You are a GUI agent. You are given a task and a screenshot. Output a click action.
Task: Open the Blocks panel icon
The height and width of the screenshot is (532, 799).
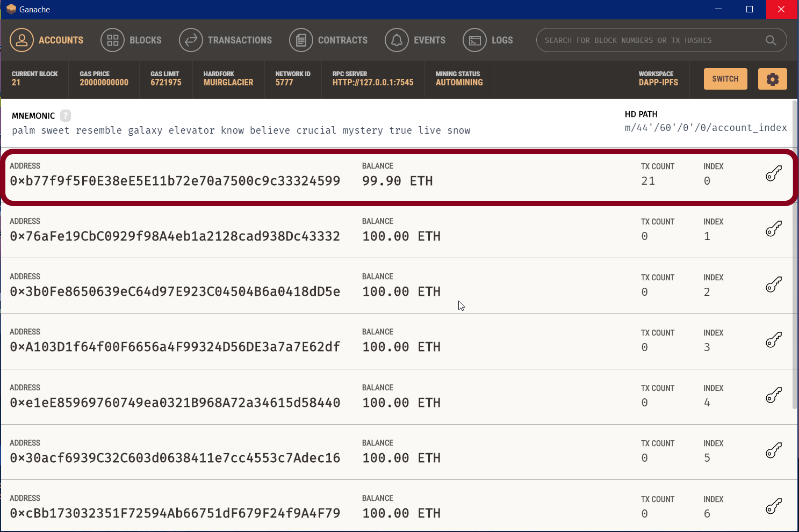coord(112,40)
